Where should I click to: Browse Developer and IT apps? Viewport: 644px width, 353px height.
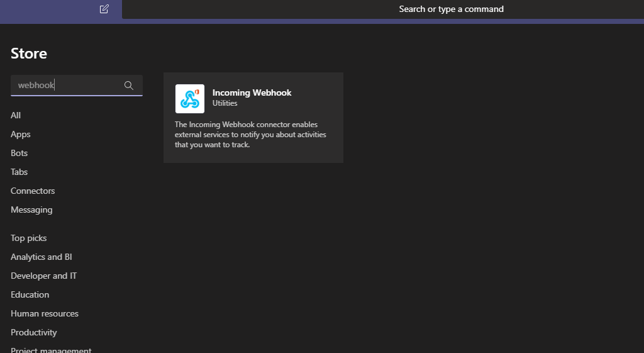pyautogui.click(x=43, y=276)
